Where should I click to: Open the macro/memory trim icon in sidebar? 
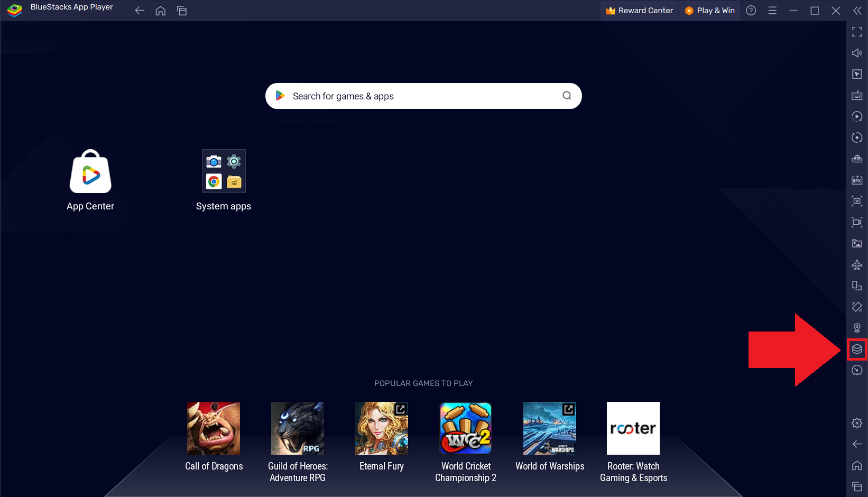point(857,159)
